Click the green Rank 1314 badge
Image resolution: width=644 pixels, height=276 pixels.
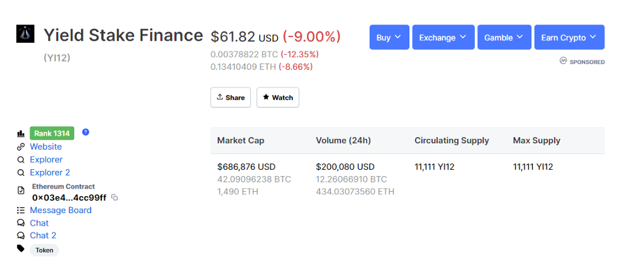click(52, 133)
